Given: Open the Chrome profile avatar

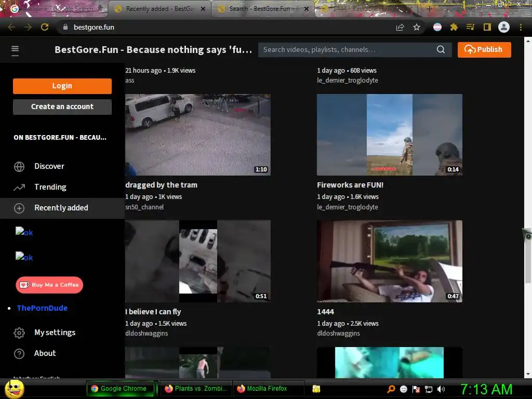Looking at the screenshot, I should tap(504, 27).
